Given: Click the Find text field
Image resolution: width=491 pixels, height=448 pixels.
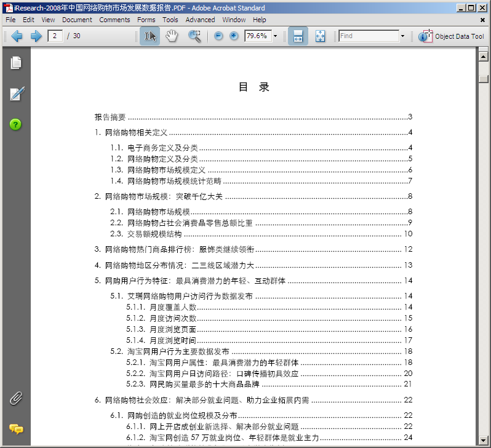Looking at the screenshot, I should 368,36.
